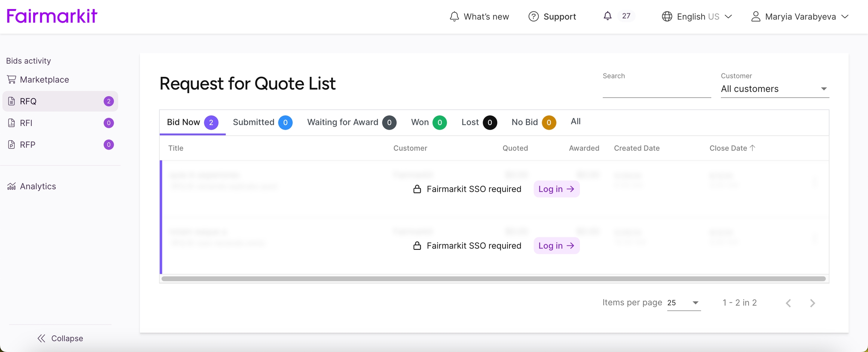Open the RFP section in the sidebar
The width and height of the screenshot is (868, 352).
click(x=28, y=145)
